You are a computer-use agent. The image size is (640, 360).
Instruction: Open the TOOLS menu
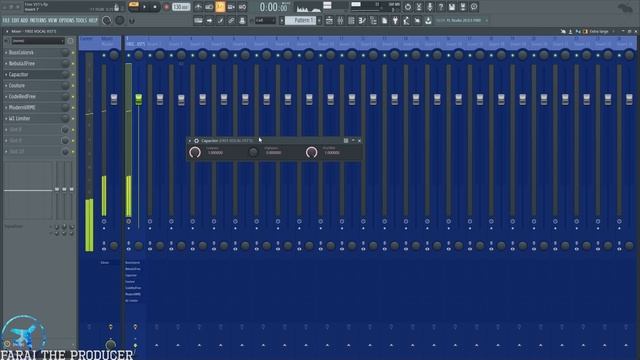coord(82,20)
